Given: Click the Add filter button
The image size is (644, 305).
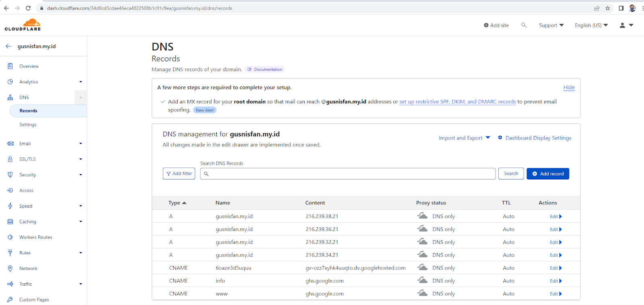Looking at the screenshot, I should tap(179, 173).
